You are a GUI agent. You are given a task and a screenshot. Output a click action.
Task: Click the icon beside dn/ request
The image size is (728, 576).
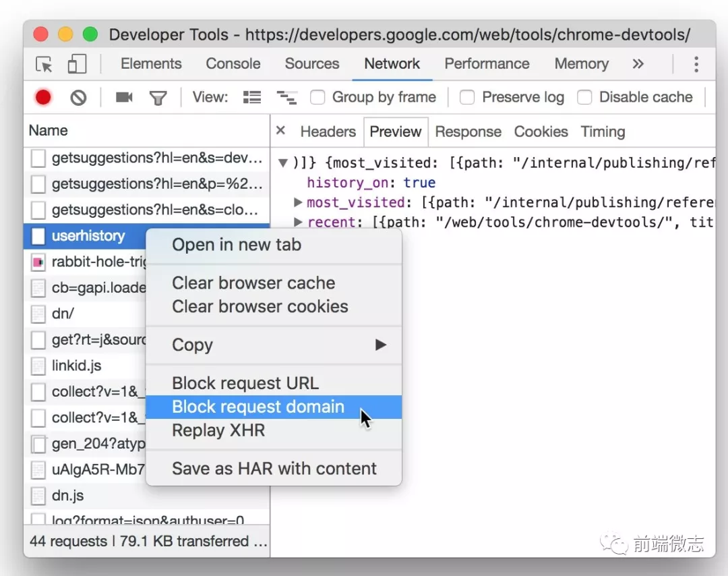pyautogui.click(x=38, y=314)
